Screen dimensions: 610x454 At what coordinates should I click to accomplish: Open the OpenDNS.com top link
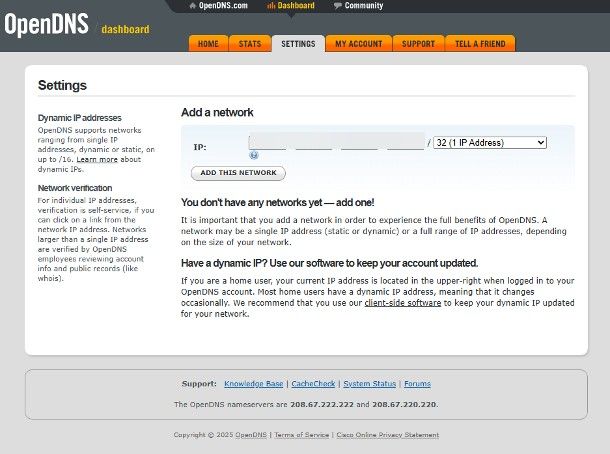223,5
